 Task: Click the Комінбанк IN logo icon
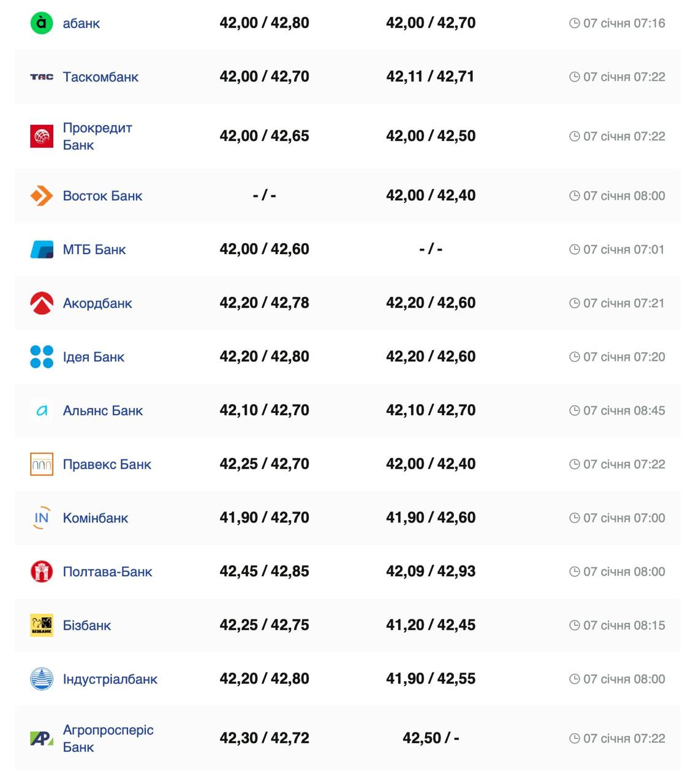[42, 518]
